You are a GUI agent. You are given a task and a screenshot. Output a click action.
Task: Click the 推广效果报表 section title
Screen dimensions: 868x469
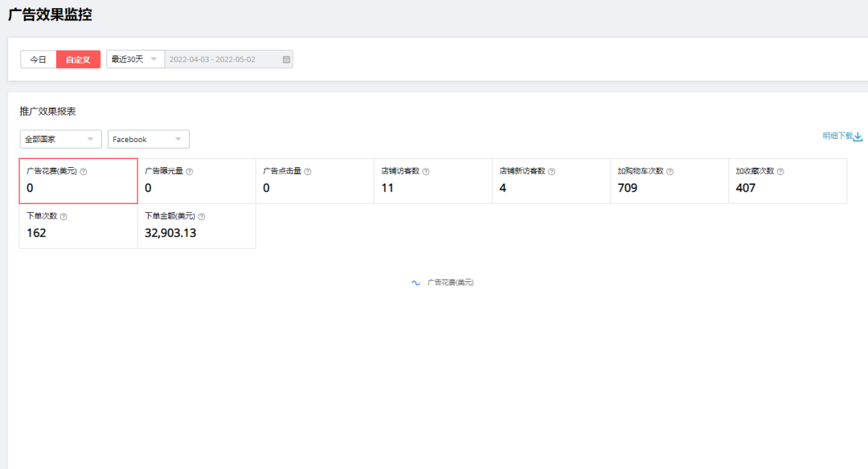47,111
